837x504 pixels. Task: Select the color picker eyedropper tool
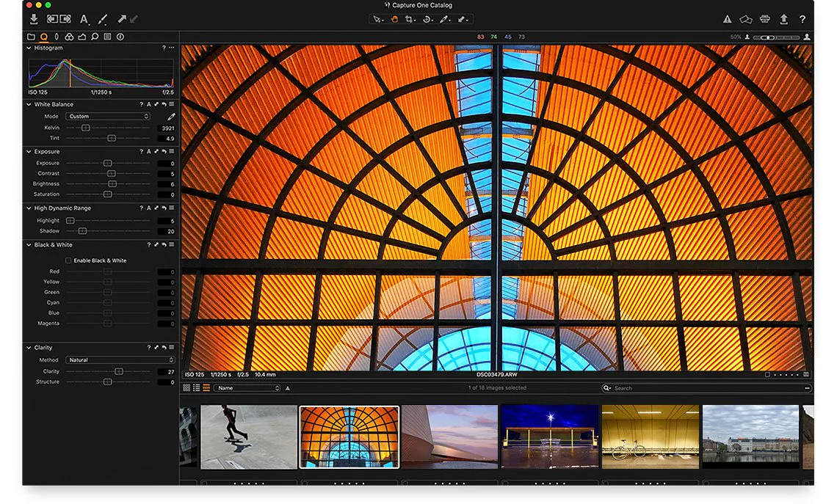(444, 19)
